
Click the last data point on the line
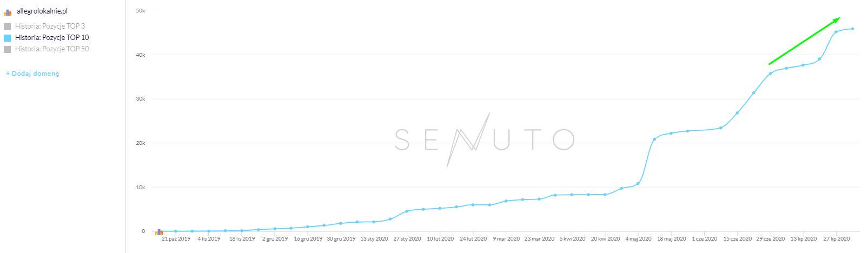(x=853, y=29)
